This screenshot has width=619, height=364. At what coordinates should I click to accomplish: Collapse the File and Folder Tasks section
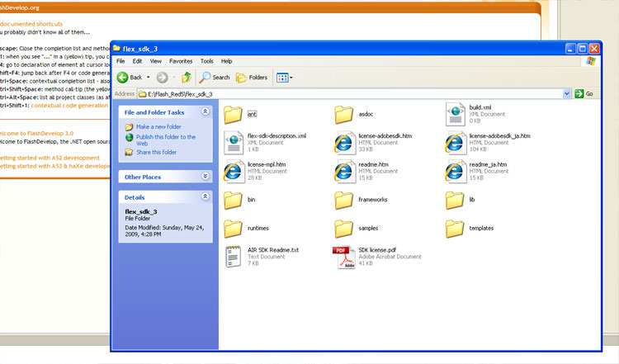tap(205, 112)
